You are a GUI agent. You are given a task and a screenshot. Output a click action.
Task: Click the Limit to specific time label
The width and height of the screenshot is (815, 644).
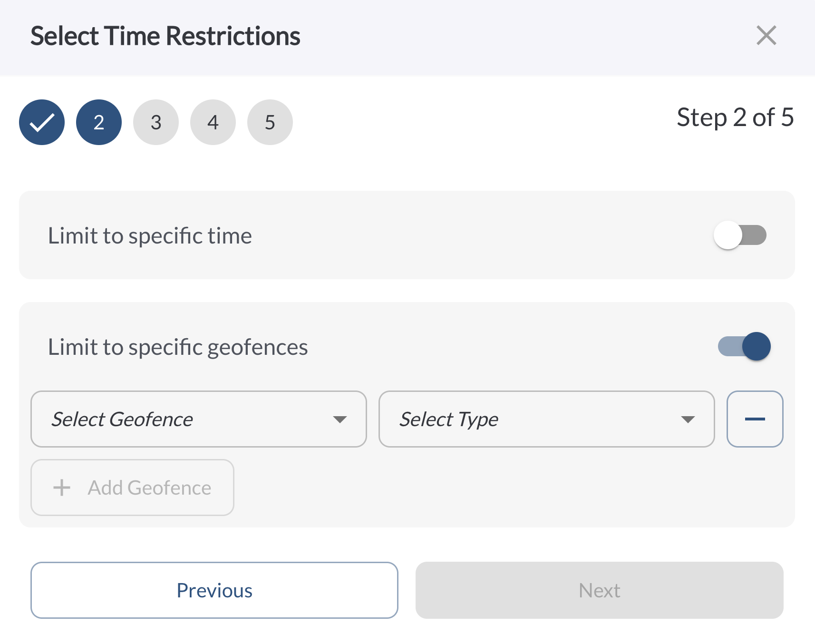[150, 236]
